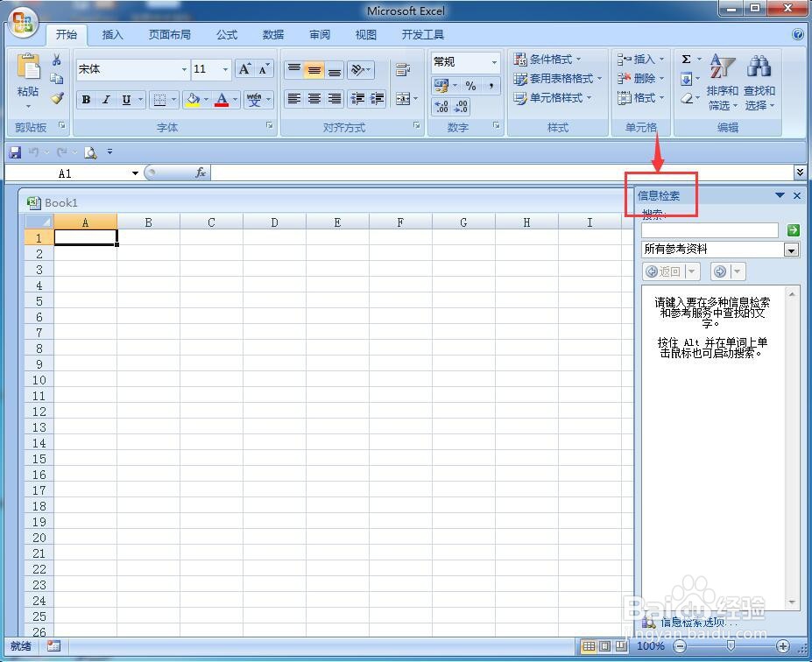Toggle italic formatting

coord(106,99)
